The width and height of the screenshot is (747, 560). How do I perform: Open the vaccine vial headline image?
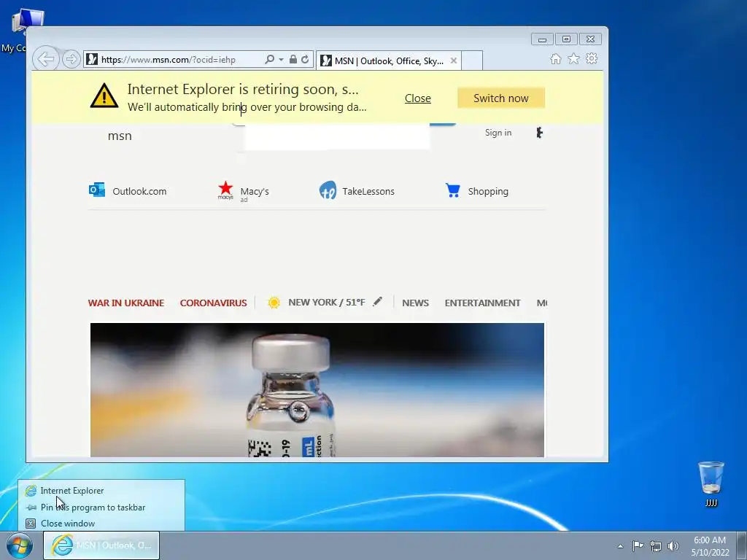pos(317,390)
